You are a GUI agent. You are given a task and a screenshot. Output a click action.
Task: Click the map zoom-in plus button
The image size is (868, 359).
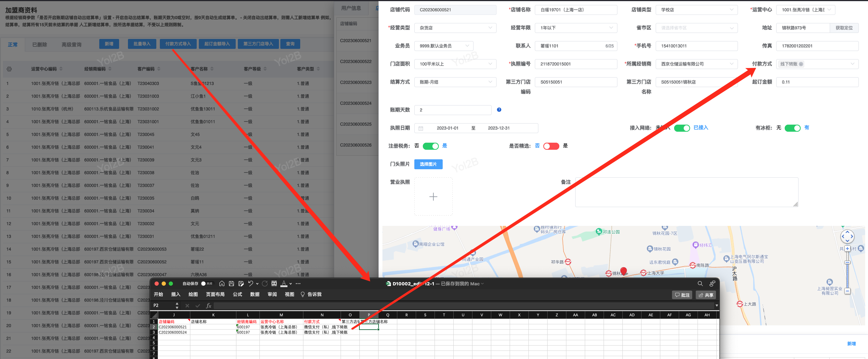(x=847, y=249)
